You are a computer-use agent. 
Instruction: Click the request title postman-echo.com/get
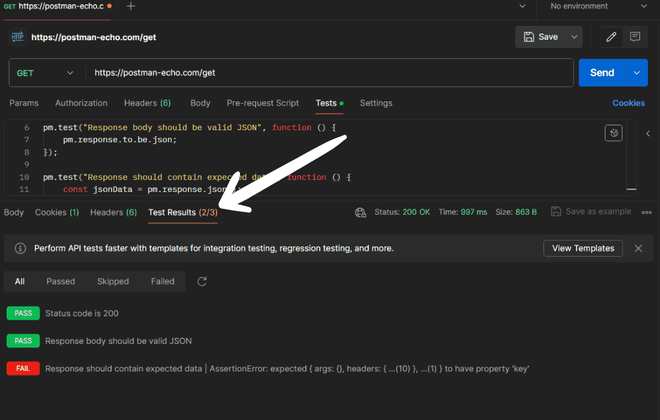93,37
